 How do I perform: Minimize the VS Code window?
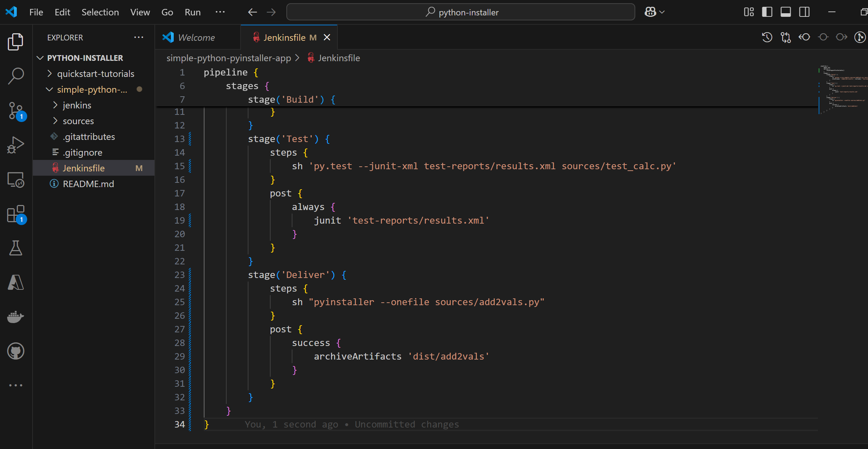pyautogui.click(x=832, y=12)
